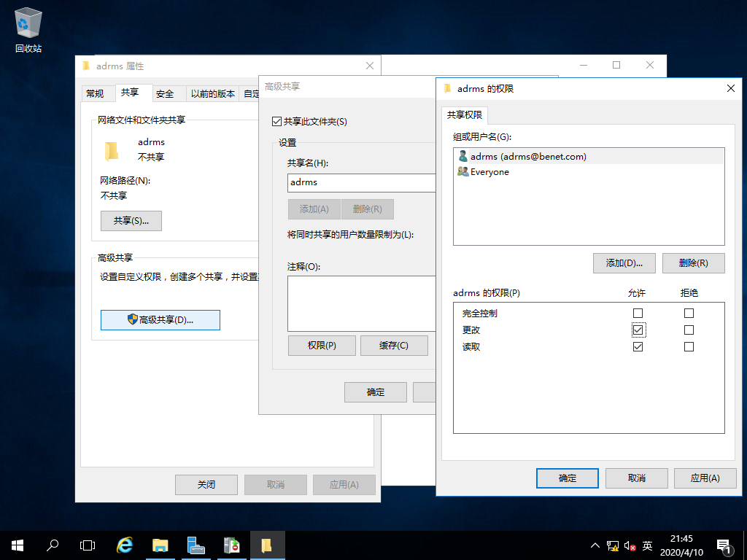Close the adrms 属性 window
The height and width of the screenshot is (560, 747).
[x=370, y=66]
